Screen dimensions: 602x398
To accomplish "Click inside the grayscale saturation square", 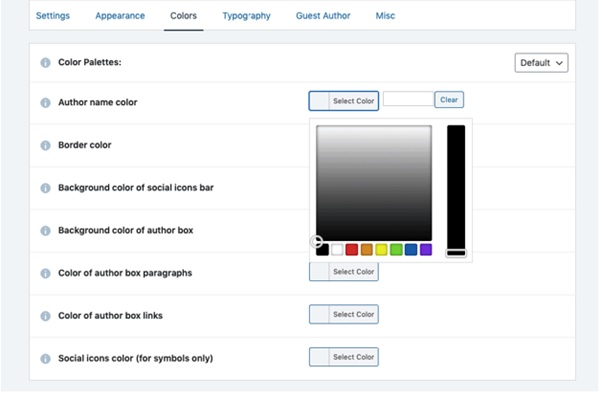I will [374, 183].
